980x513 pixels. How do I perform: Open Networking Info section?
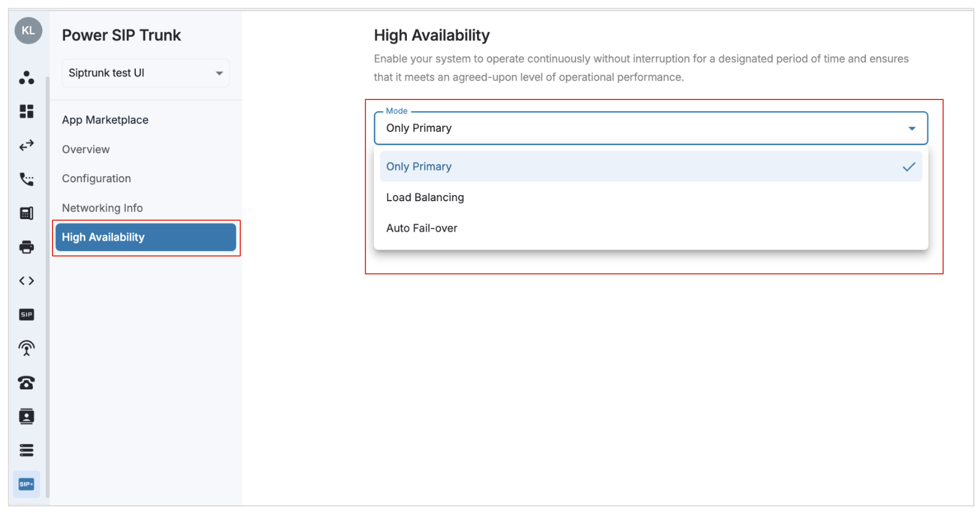(x=102, y=208)
